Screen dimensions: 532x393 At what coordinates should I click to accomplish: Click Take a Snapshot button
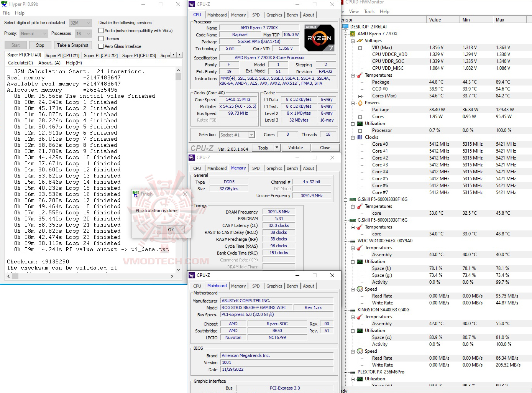(73, 45)
